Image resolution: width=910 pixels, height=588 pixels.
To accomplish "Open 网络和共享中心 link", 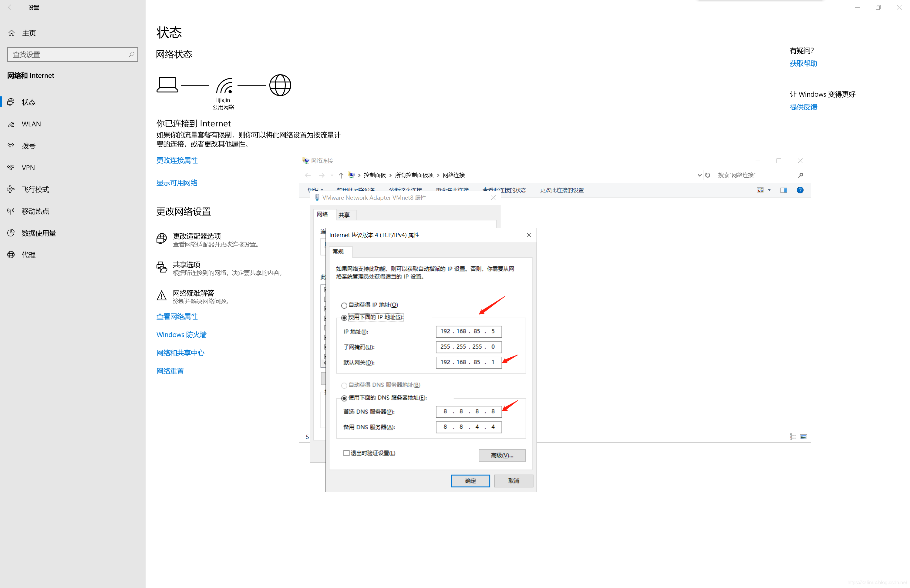I will [x=180, y=353].
